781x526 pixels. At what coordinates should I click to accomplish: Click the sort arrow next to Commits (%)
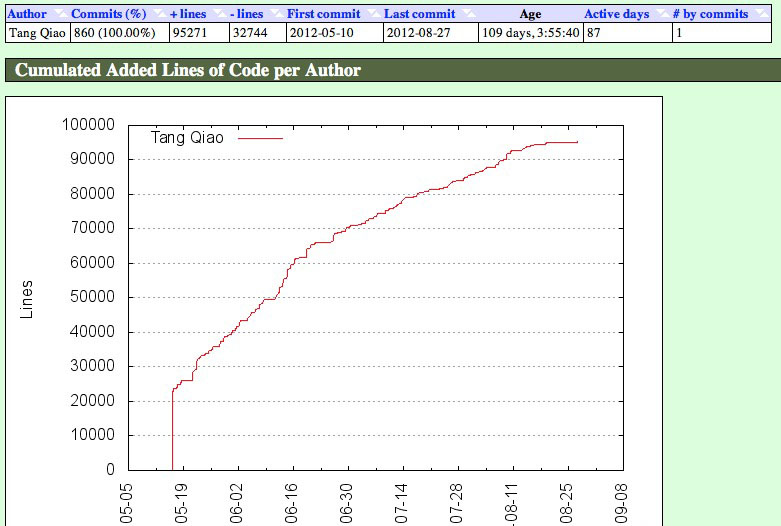pos(158,14)
